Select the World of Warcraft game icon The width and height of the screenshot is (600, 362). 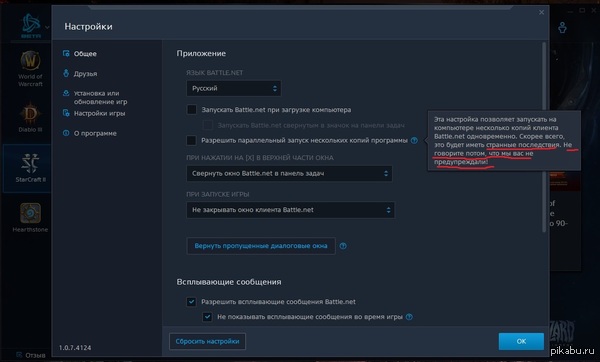click(30, 60)
